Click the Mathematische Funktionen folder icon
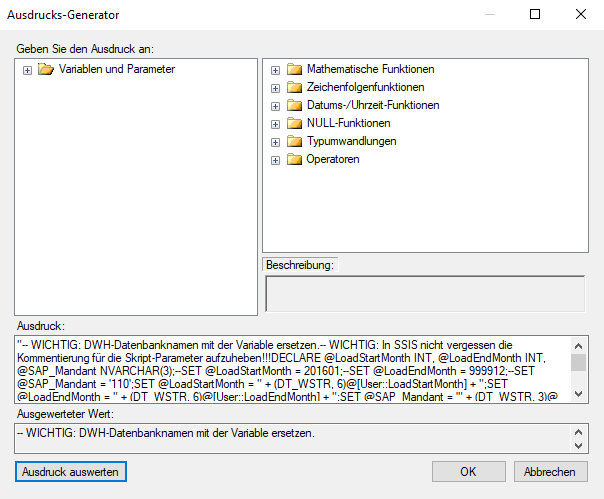Image resolution: width=604 pixels, height=499 pixels. [x=294, y=70]
